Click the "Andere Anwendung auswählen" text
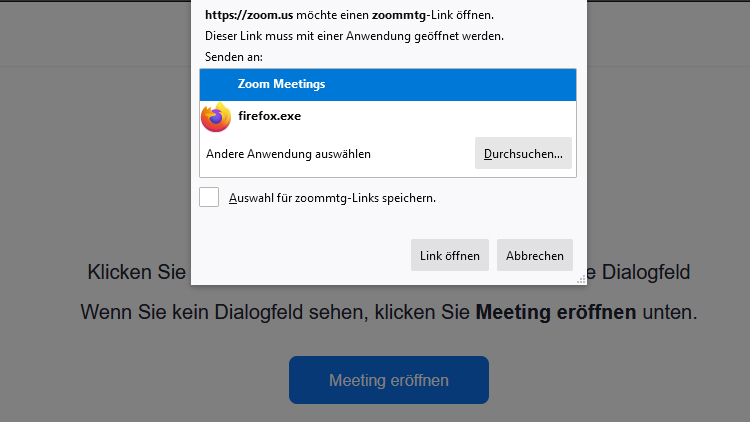This screenshot has width=750, height=422. tap(288, 154)
